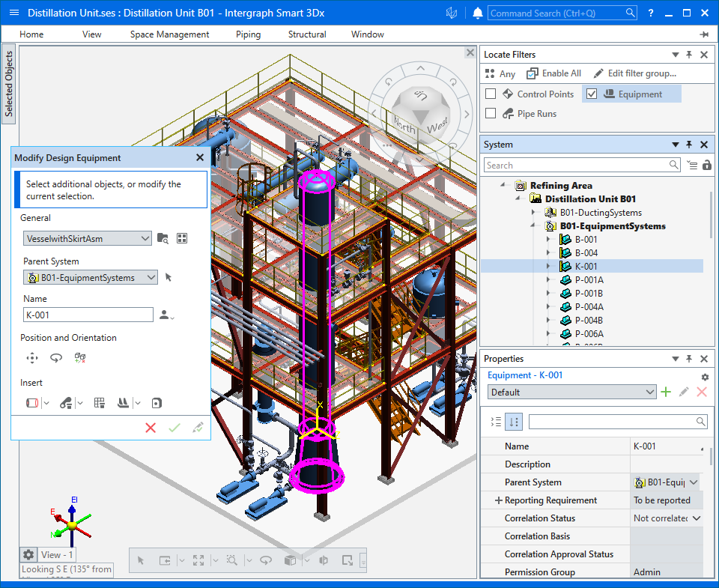Open the hamburger application menu

pyautogui.click(x=14, y=13)
